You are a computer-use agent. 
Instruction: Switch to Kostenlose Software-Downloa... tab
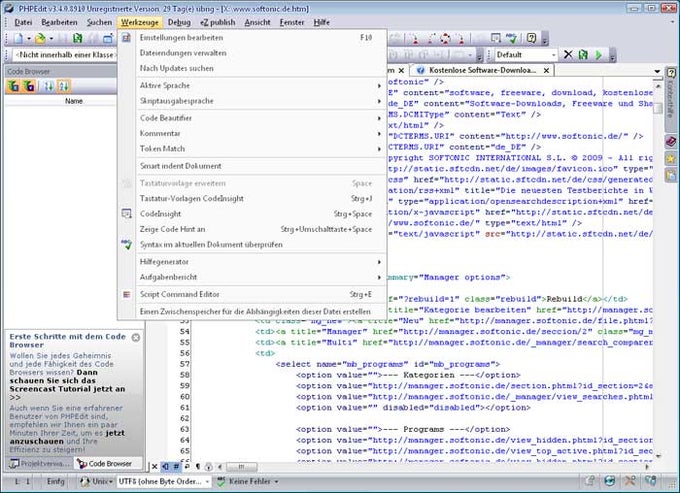tap(481, 70)
